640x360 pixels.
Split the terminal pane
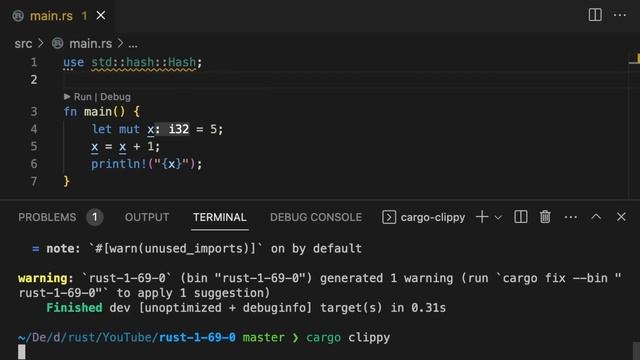[521, 217]
